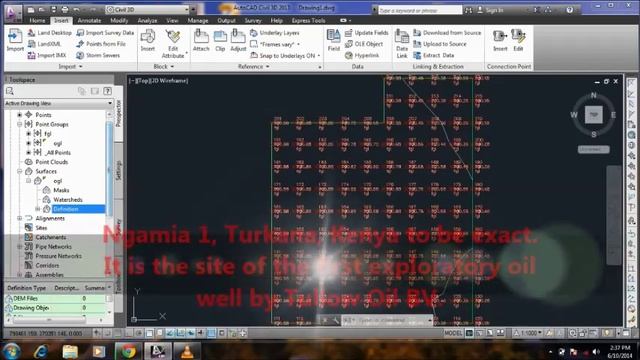This screenshot has width=640, height=360.
Task: Click the Insert block button
Action: click(x=148, y=40)
